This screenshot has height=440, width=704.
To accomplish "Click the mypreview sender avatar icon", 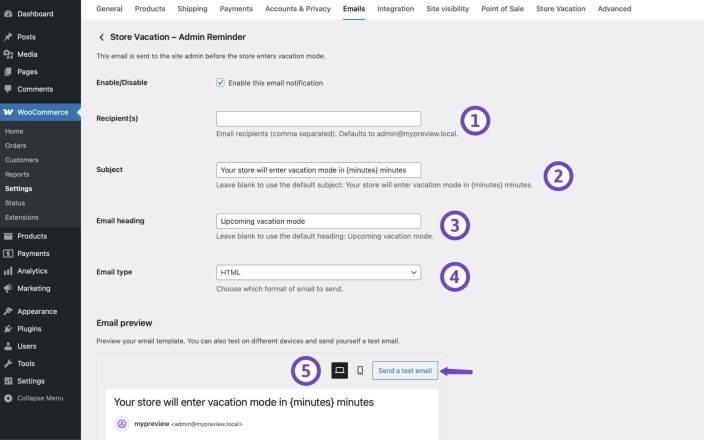I will tap(122, 424).
